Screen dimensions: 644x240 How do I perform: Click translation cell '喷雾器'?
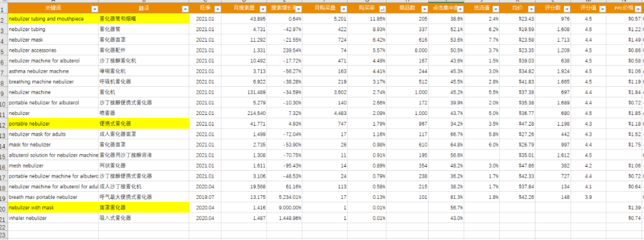click(x=144, y=113)
